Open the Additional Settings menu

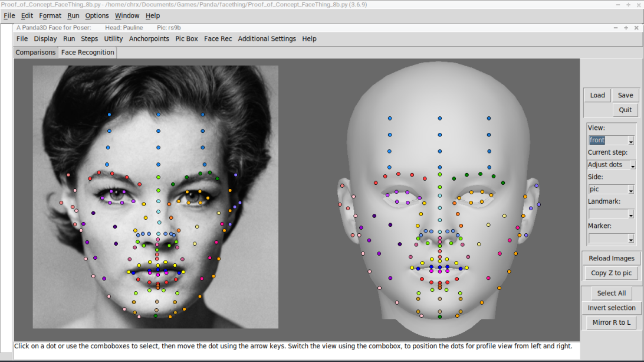click(267, 38)
